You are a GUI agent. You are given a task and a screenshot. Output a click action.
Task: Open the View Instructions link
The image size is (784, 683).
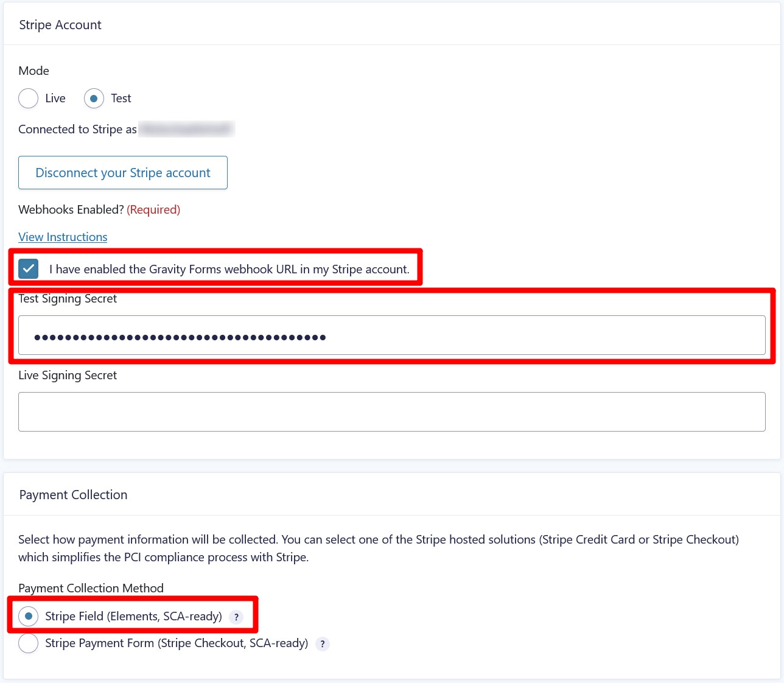click(63, 237)
